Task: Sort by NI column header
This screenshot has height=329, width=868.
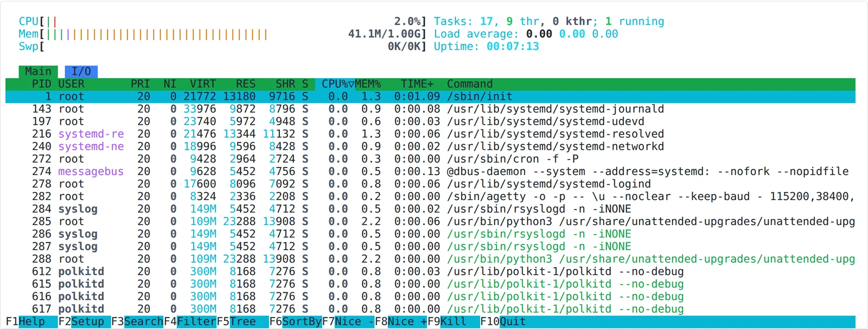Action: pos(170,84)
